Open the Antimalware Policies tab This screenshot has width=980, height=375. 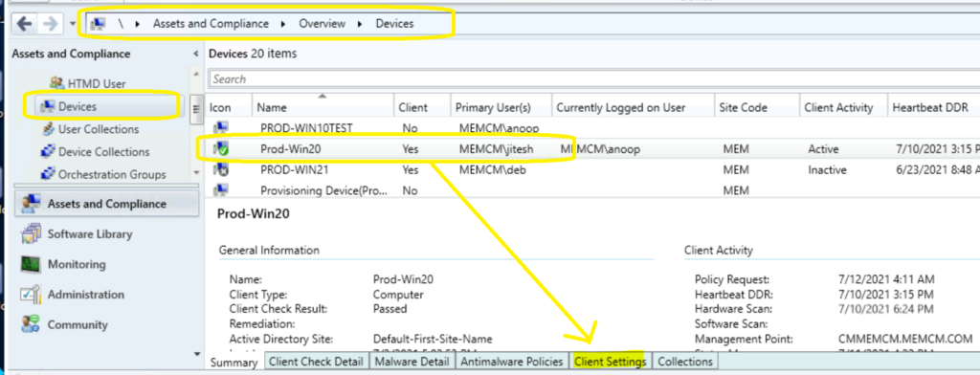[x=511, y=362]
